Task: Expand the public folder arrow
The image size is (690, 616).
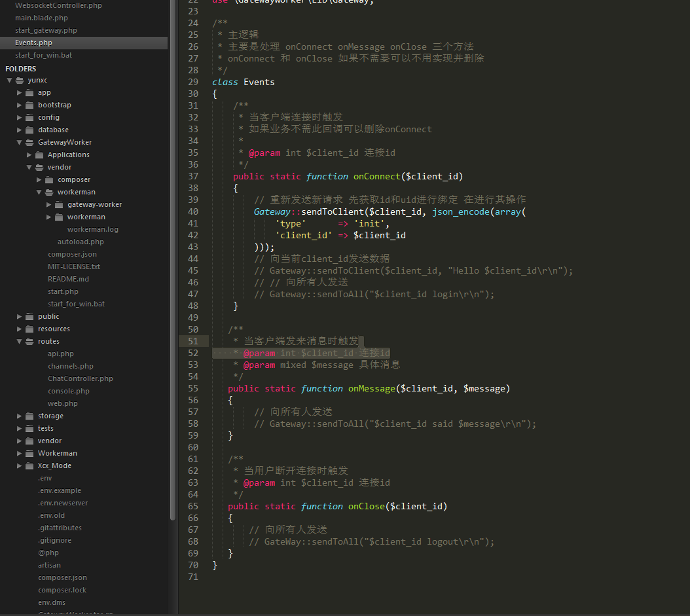Action: pyautogui.click(x=19, y=316)
